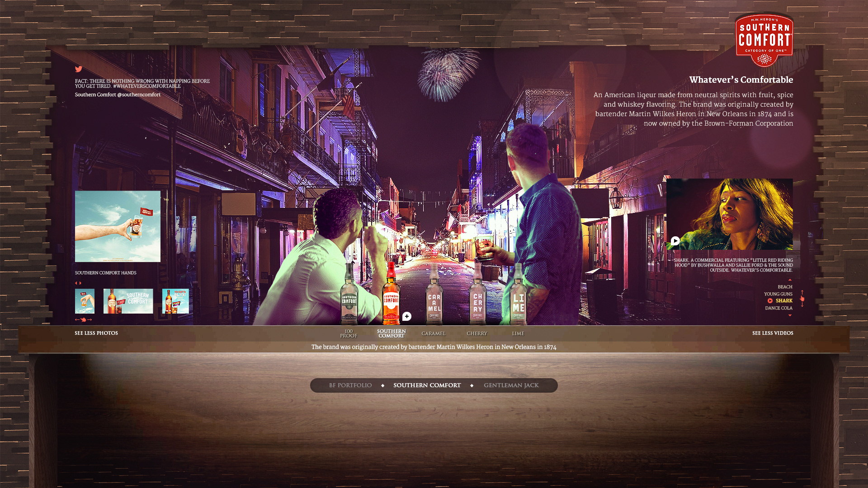The height and width of the screenshot is (488, 868).
Task: Select the Caramel bottle
Action: (434, 294)
